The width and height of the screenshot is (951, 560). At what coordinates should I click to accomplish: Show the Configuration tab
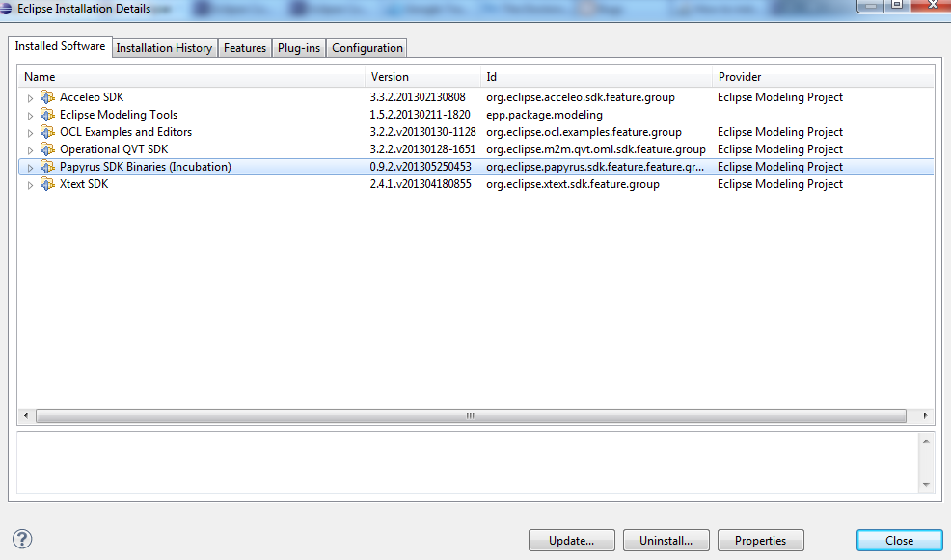pyautogui.click(x=367, y=48)
